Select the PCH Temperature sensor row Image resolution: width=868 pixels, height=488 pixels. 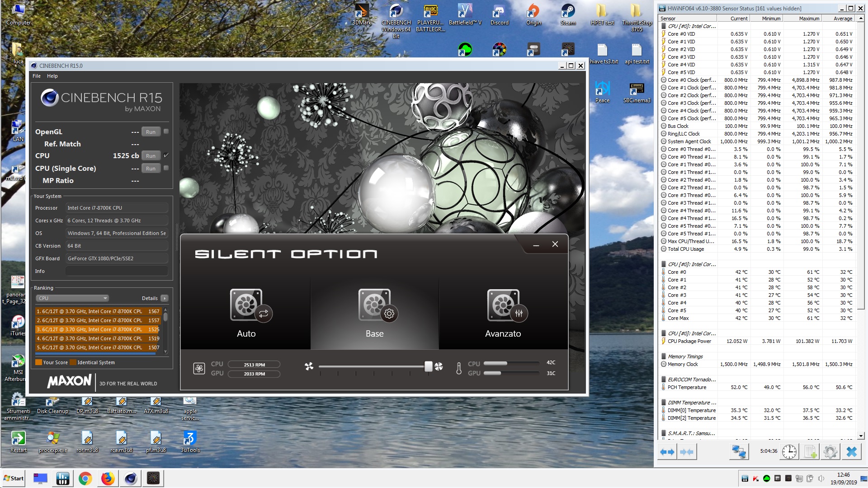[x=758, y=387]
